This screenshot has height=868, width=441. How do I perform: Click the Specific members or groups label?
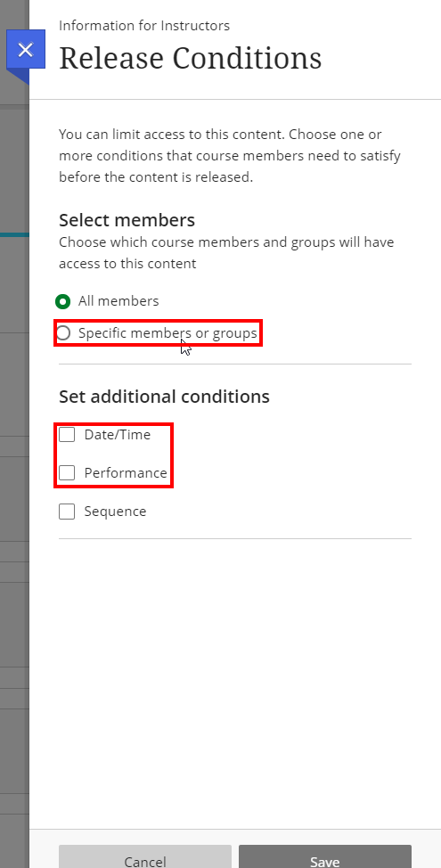pyautogui.click(x=167, y=333)
